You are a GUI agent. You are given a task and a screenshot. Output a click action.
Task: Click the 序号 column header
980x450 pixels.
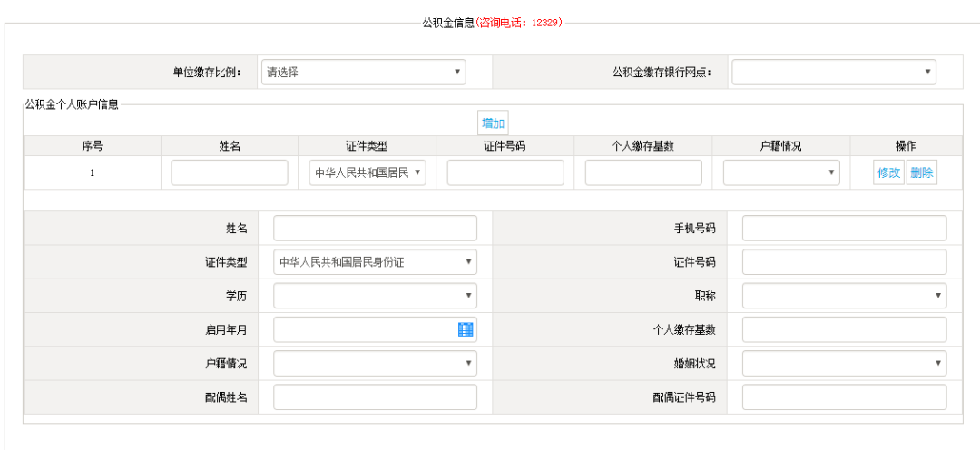[x=93, y=146]
